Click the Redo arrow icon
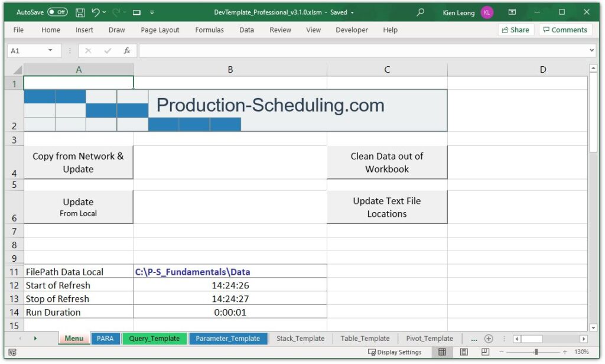Screen dimensions: 605x364 click(116, 12)
